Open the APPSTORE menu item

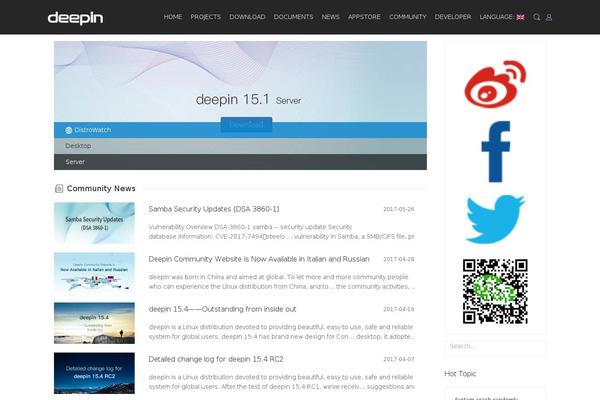pyautogui.click(x=364, y=17)
